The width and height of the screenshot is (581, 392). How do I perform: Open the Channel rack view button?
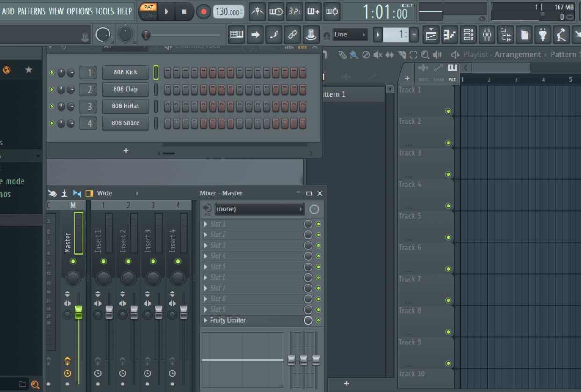(x=468, y=35)
